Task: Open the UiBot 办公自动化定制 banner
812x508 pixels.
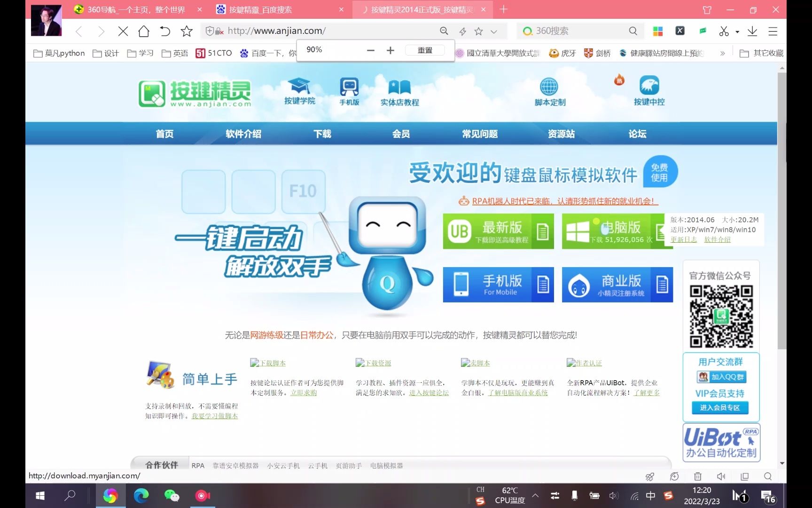Action: click(721, 442)
